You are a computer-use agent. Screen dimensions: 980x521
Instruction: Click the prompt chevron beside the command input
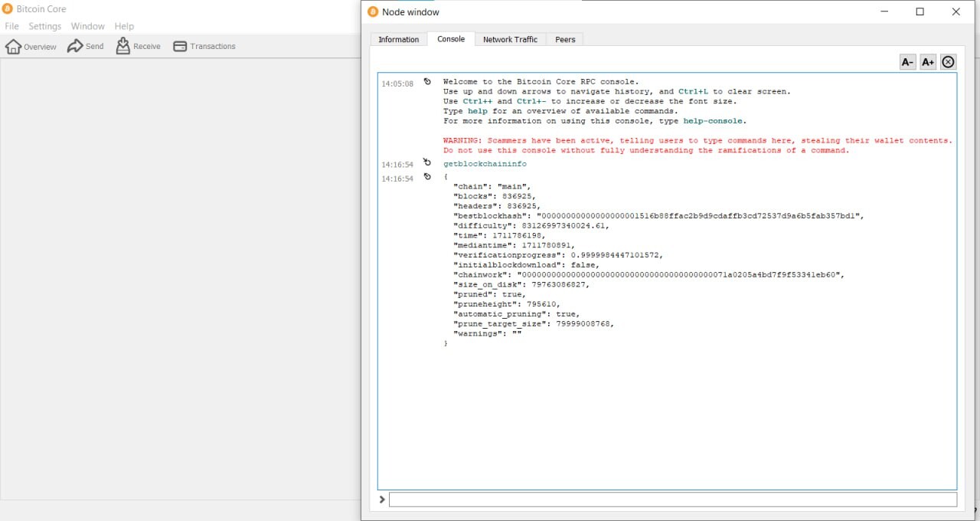(x=382, y=500)
